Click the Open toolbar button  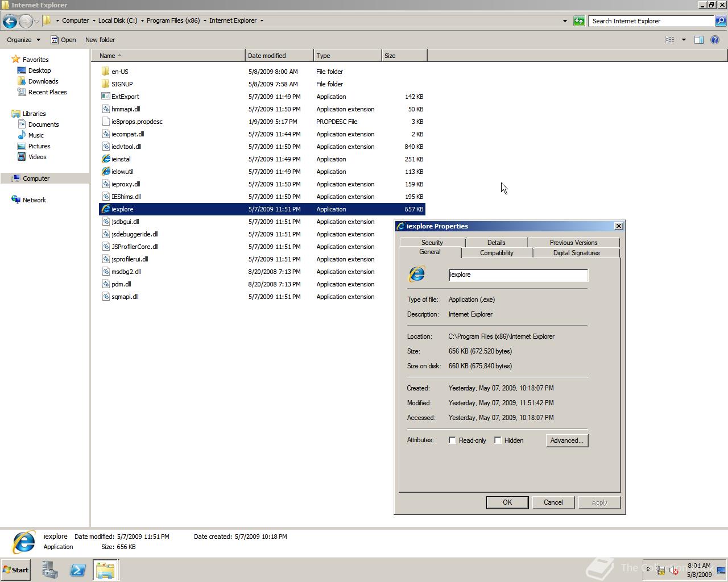63,40
